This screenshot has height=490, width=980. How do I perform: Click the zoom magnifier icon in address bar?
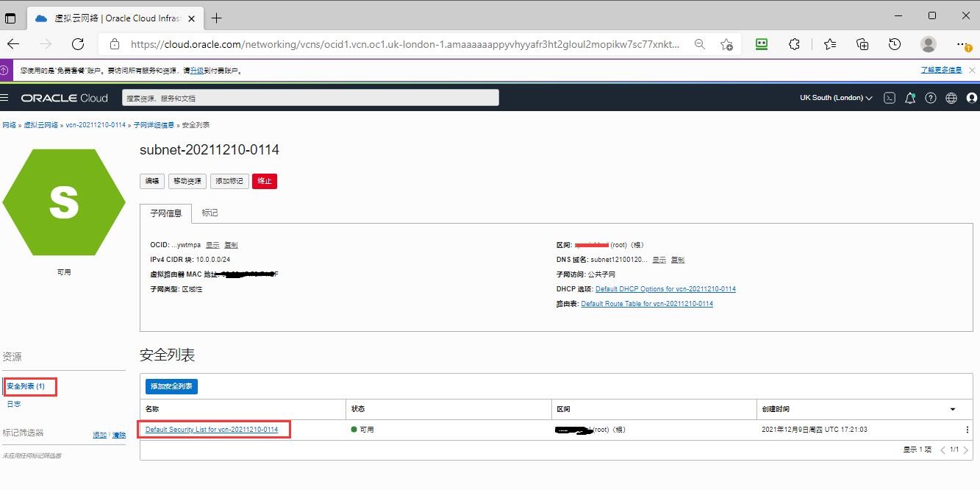(700, 44)
